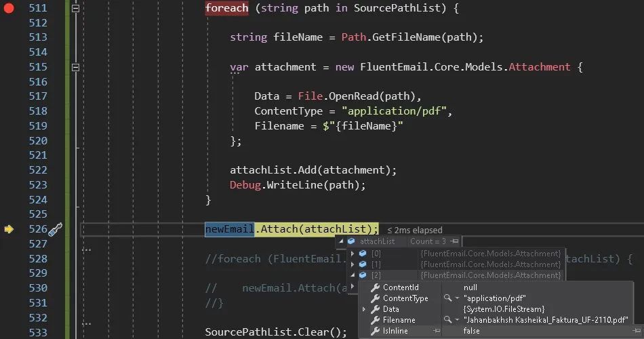
Task: Click the wrench icon beside Data
Action: (x=375, y=309)
